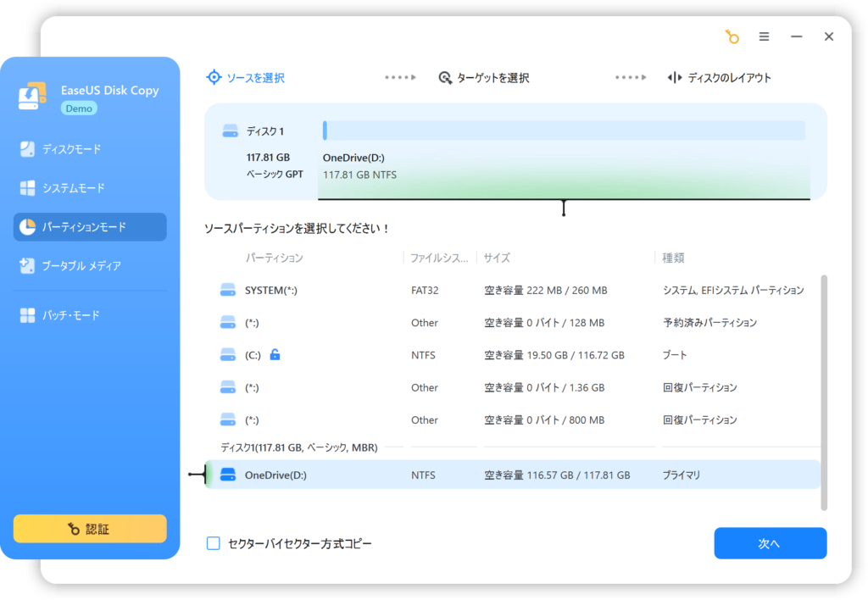Click the パーティションモード pie icon
The width and height of the screenshot is (868, 600).
coord(27,227)
